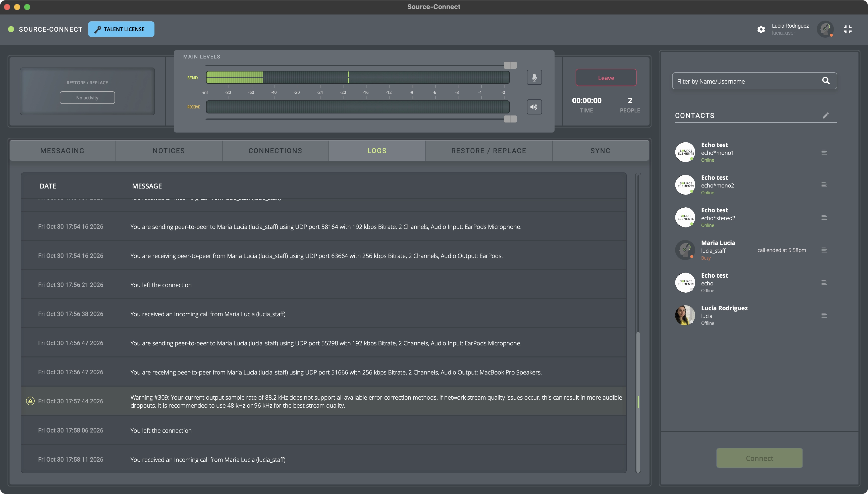Select echo*stereo2 contact avatar
This screenshot has width=868, height=494.
pyautogui.click(x=685, y=217)
